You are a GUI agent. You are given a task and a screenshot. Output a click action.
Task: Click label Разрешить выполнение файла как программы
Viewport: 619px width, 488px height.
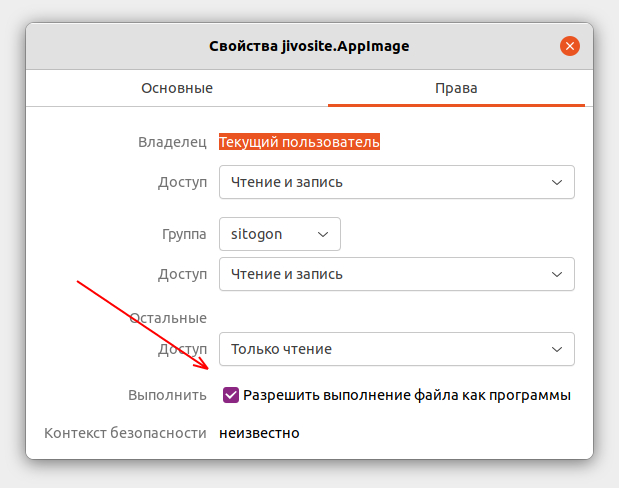[x=407, y=395]
